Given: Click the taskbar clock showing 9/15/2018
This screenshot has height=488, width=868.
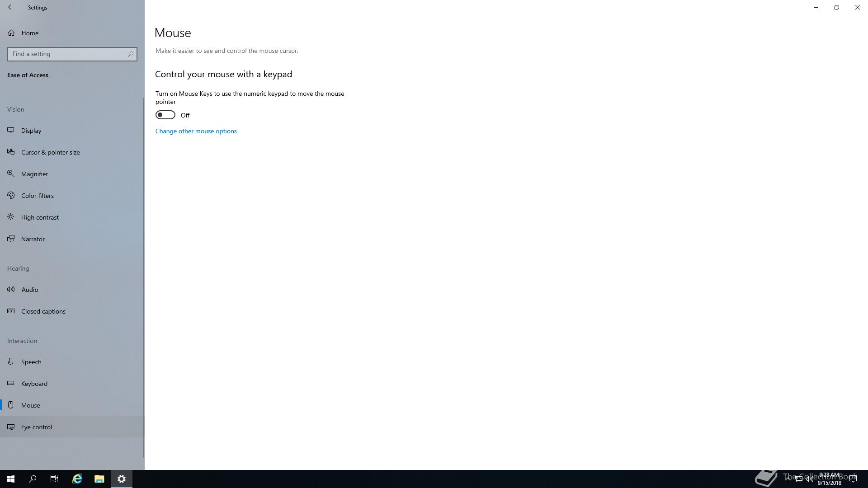Looking at the screenshot, I should click(x=829, y=479).
